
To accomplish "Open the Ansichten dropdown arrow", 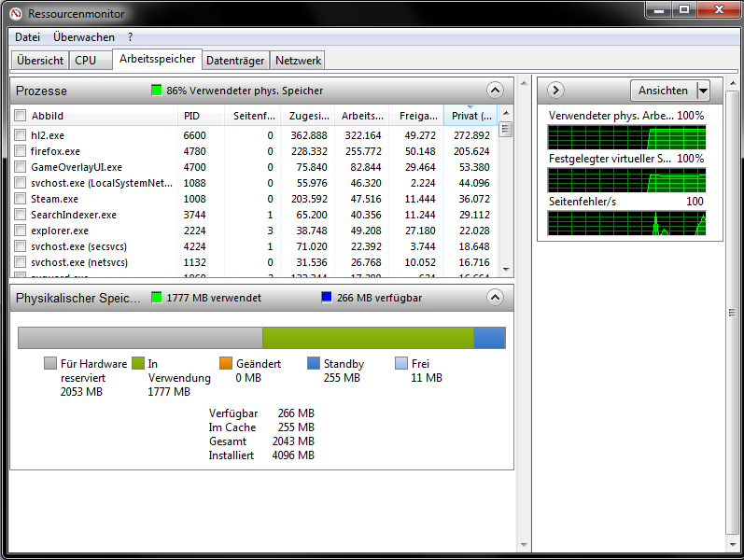I will click(703, 91).
